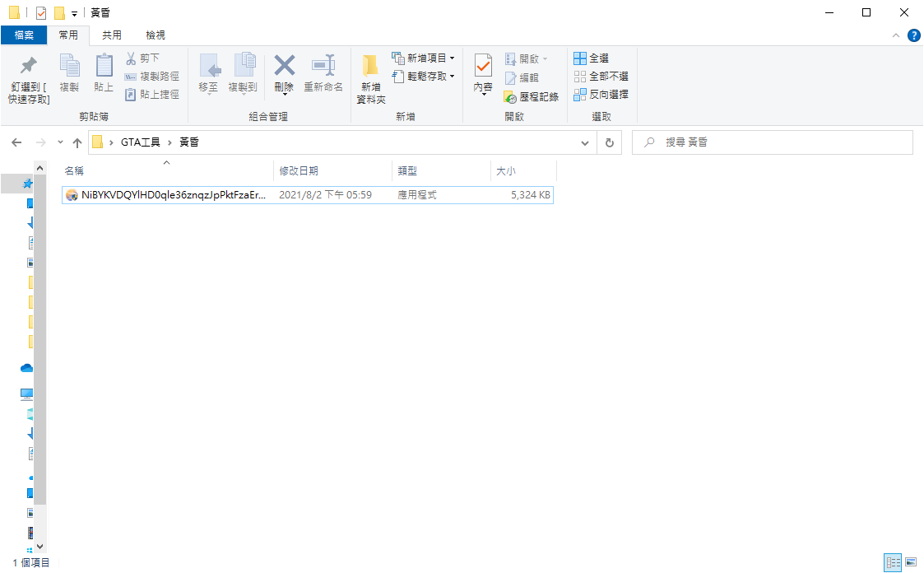Create a new folder with 新增資料夾
Viewport: 924px width, 573px height.
370,80
